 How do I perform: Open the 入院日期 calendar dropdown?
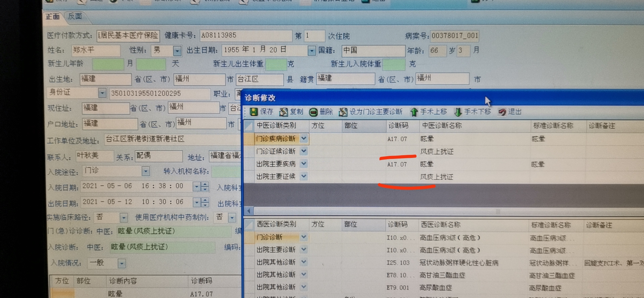[197, 187]
